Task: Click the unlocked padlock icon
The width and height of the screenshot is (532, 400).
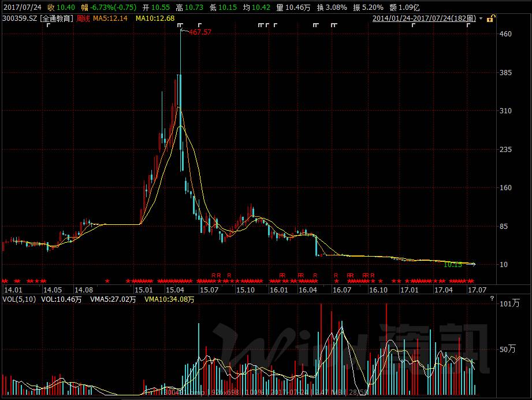Action: coord(491,18)
